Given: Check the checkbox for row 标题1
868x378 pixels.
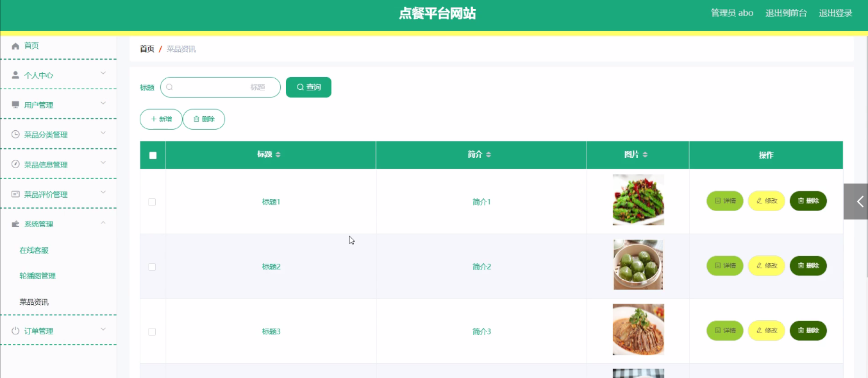Looking at the screenshot, I should [152, 202].
